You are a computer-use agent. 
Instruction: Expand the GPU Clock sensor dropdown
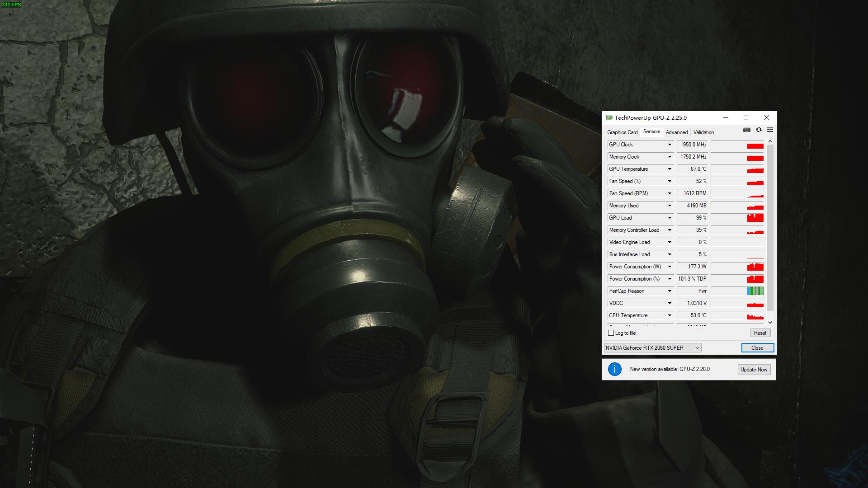click(670, 145)
